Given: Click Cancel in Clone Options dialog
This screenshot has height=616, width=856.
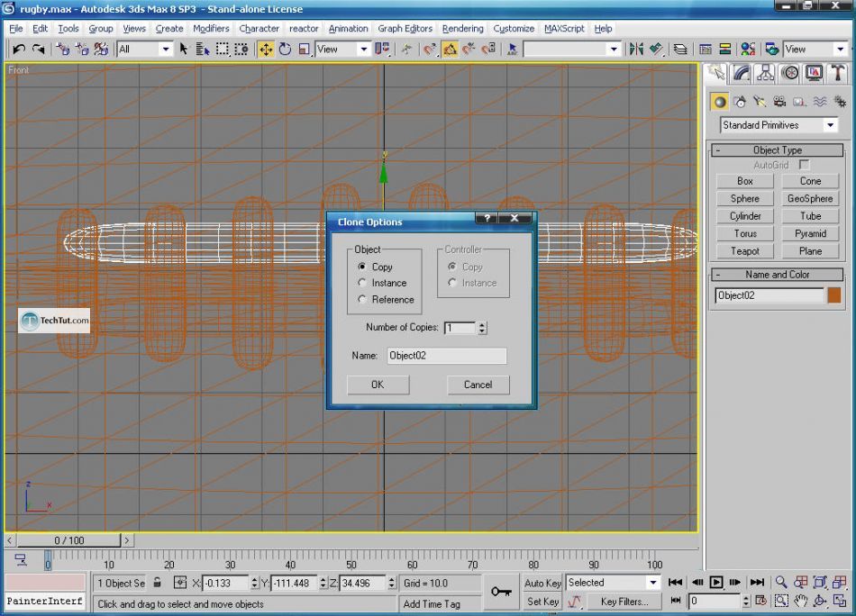Looking at the screenshot, I should [478, 385].
